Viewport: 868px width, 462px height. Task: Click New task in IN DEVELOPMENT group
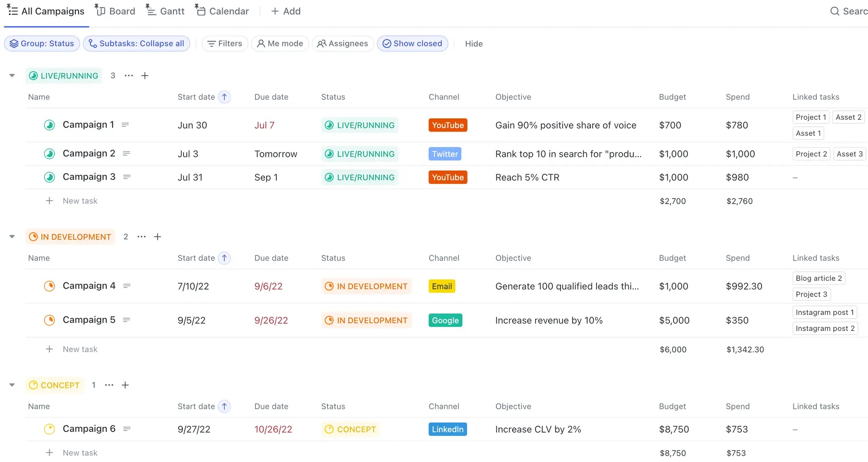point(80,350)
